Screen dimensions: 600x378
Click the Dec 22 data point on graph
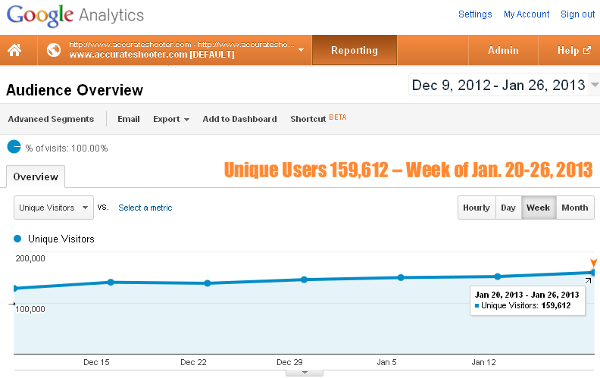pos(207,284)
